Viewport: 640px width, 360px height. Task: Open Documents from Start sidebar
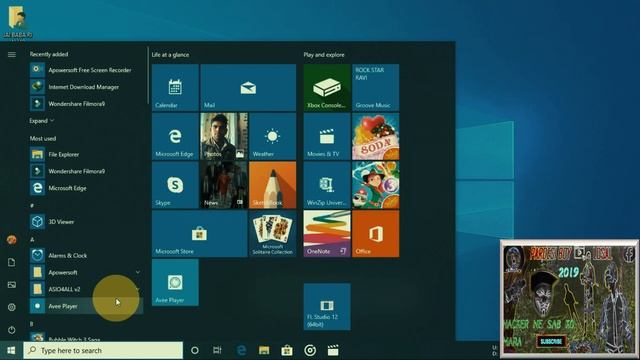(x=11, y=262)
